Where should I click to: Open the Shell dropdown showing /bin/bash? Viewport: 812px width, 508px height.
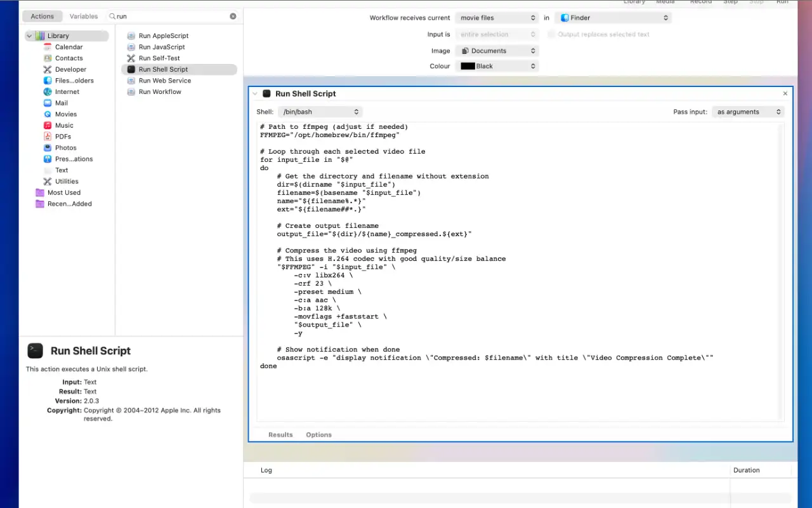(320, 111)
